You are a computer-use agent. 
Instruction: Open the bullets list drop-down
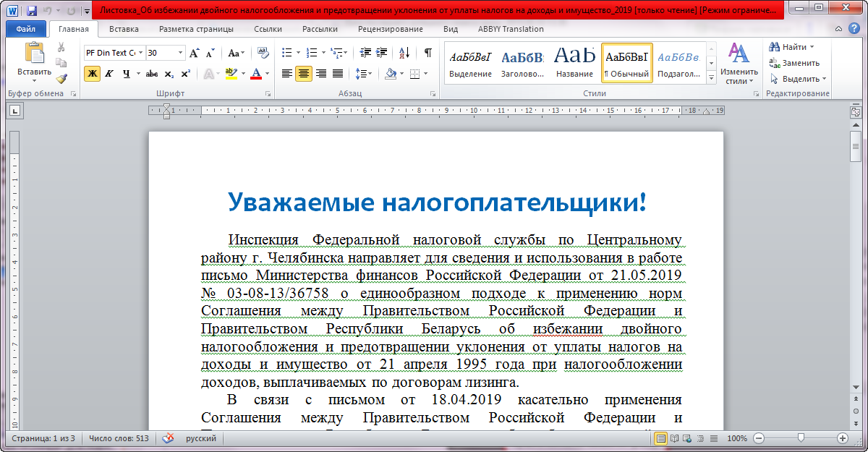click(297, 53)
